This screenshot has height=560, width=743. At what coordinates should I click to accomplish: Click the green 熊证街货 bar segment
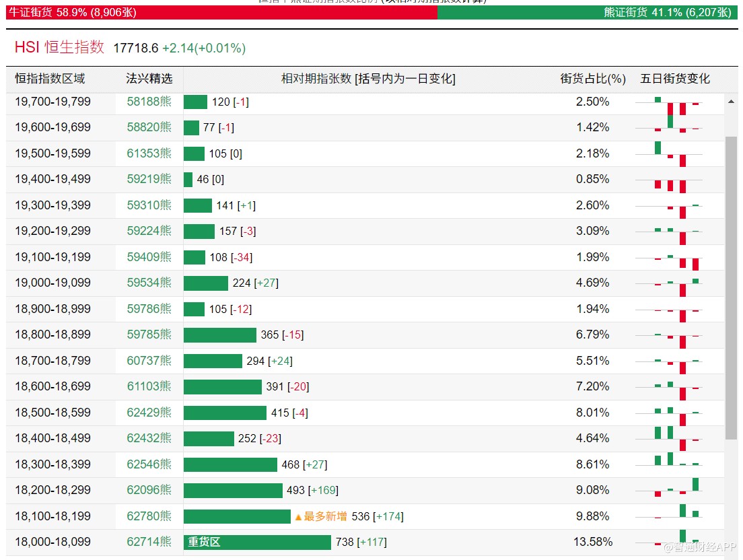pyautogui.click(x=587, y=12)
